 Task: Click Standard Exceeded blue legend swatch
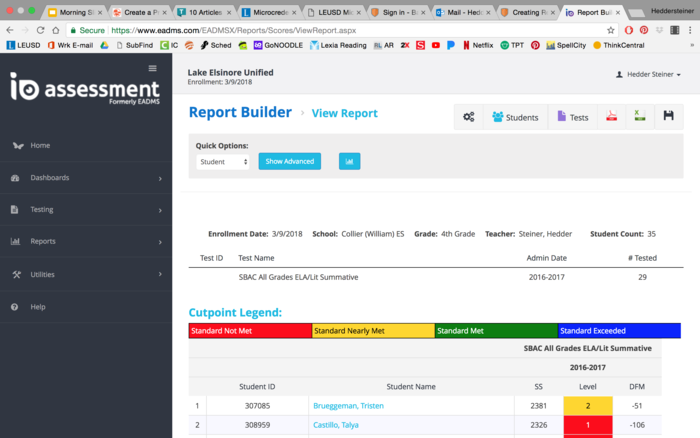(x=618, y=330)
